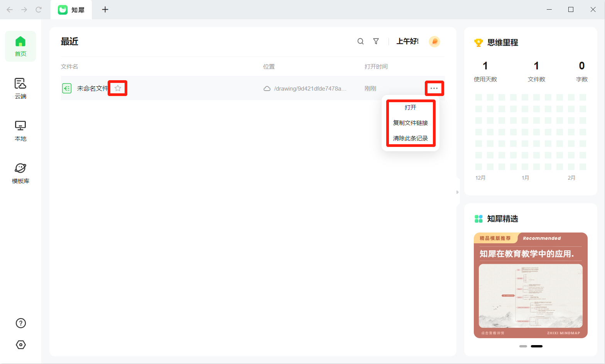Click the three-dots more options button
This screenshot has height=364, width=605.
click(434, 88)
